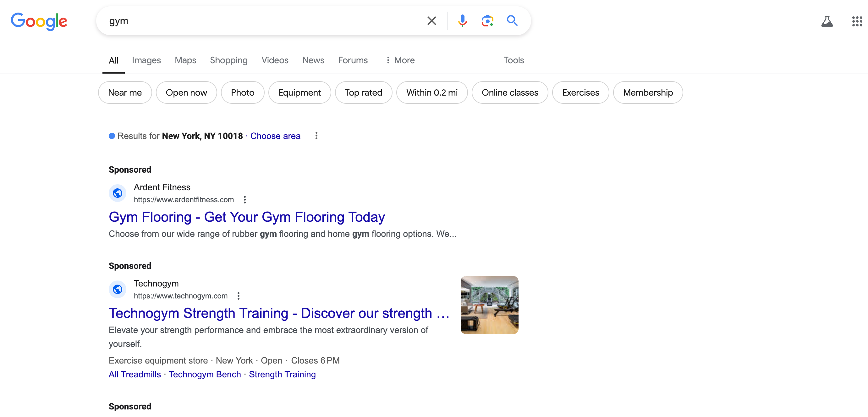Expand the More search tabs menu
Image resolution: width=868 pixels, height=417 pixels.
tap(400, 60)
